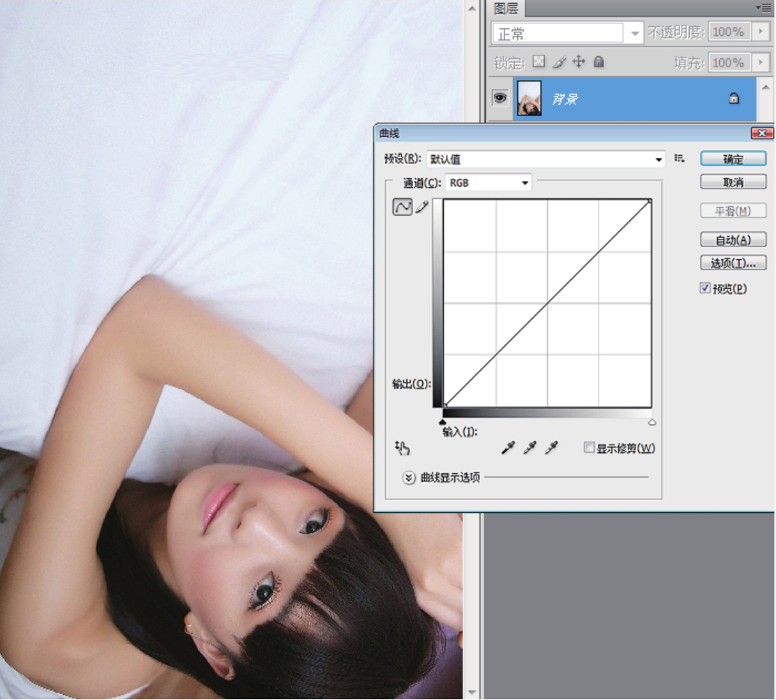Click the 自动 auto button
776x700 pixels.
[x=733, y=240]
